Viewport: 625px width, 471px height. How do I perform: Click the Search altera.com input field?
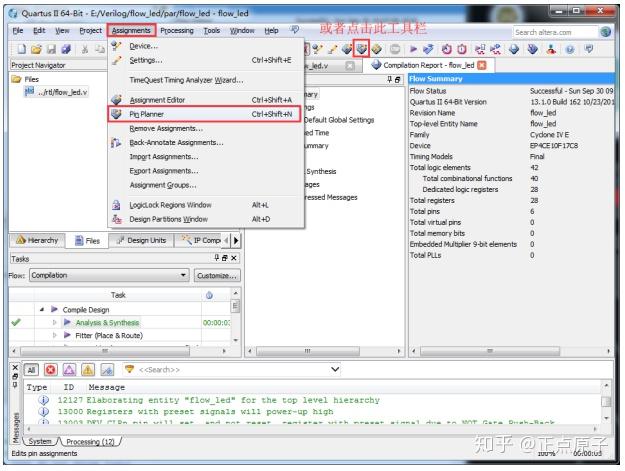[556, 32]
